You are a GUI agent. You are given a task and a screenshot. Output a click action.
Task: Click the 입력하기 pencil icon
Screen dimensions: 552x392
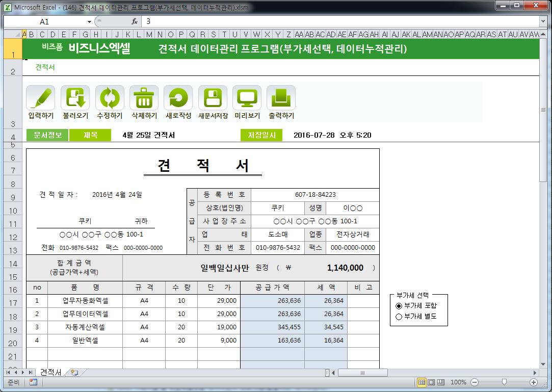point(41,98)
